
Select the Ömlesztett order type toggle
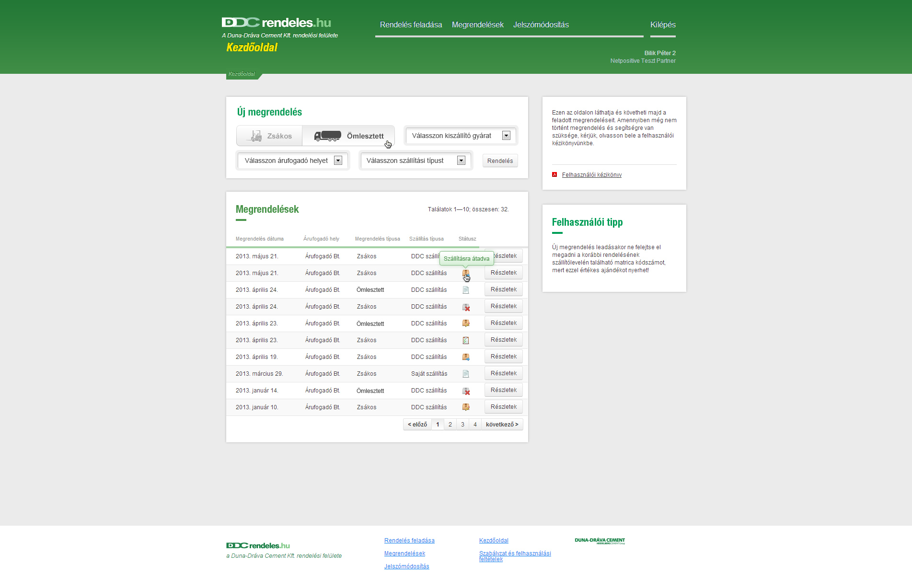(x=348, y=136)
